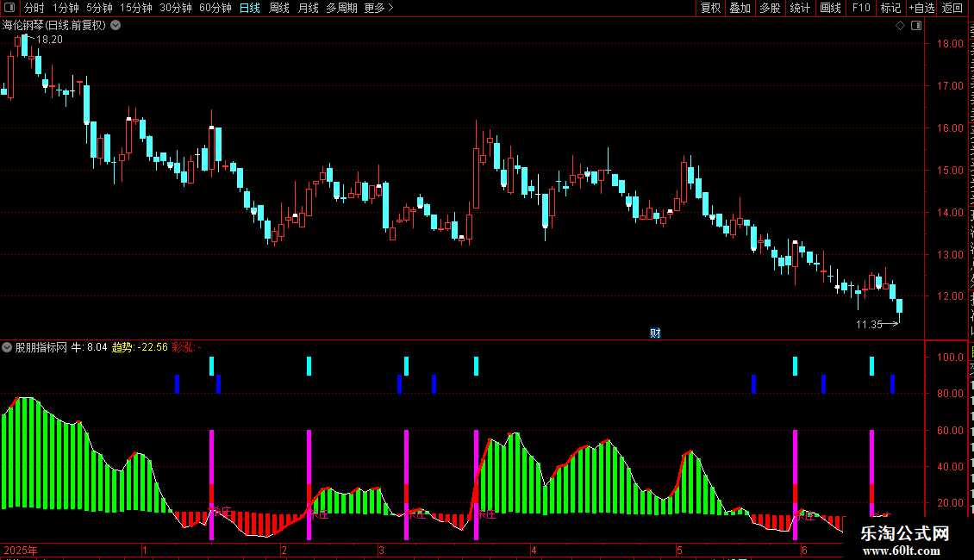Image resolution: width=974 pixels, height=560 pixels.
Task: Click the 标记 mark button
Action: (x=890, y=8)
